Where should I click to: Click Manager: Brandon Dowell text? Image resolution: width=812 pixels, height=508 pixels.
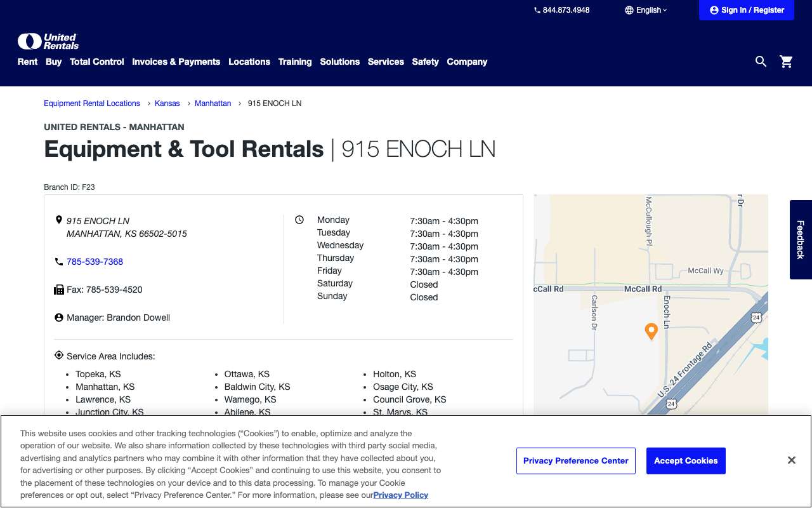118,317
